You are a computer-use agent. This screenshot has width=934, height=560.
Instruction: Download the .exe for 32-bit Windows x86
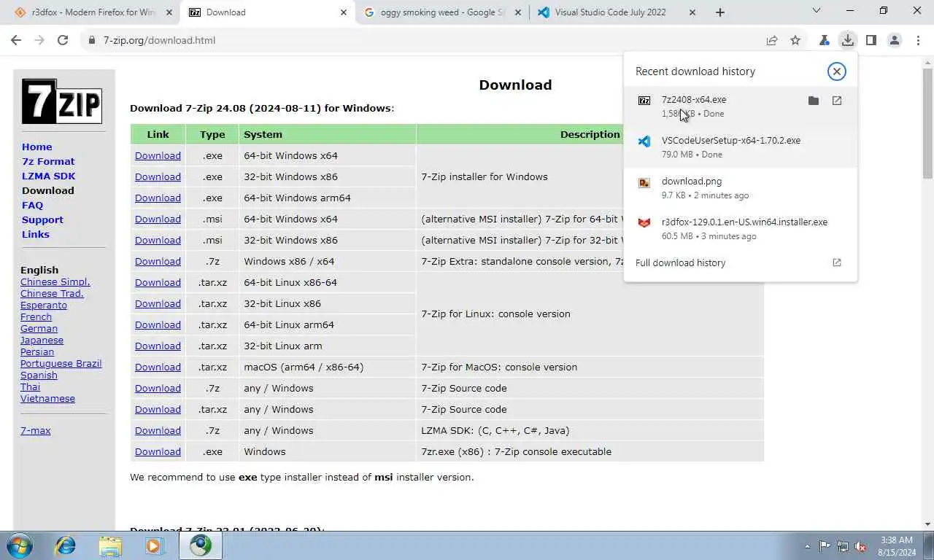(158, 176)
